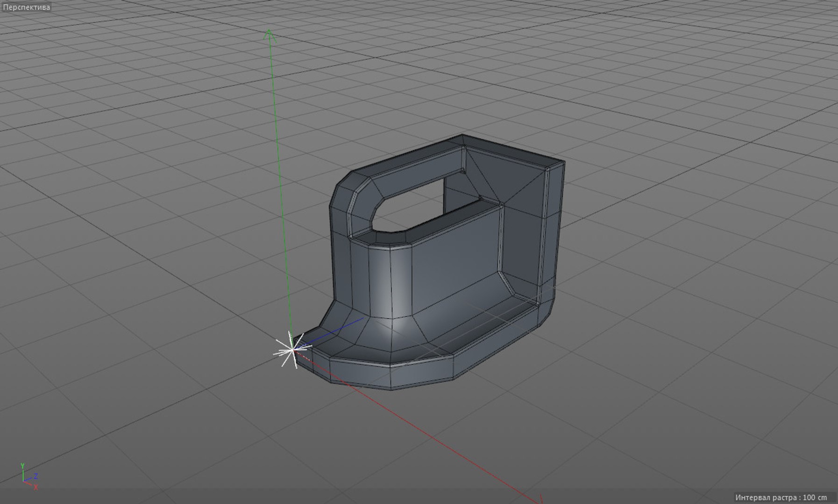
Task: Click the green Y-axis arrowhead tip
Action: pos(269,35)
